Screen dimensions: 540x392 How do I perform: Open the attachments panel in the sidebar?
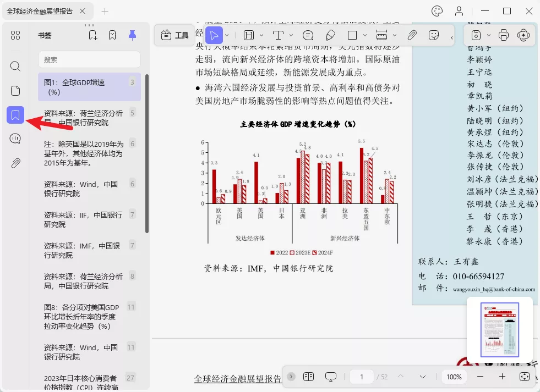tap(15, 162)
